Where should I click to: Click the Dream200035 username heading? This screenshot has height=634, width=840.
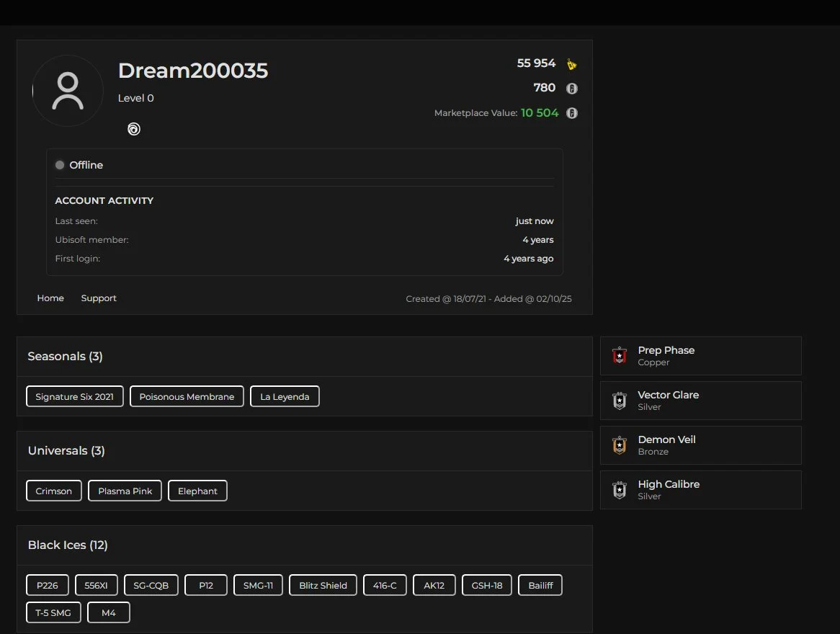tap(193, 71)
